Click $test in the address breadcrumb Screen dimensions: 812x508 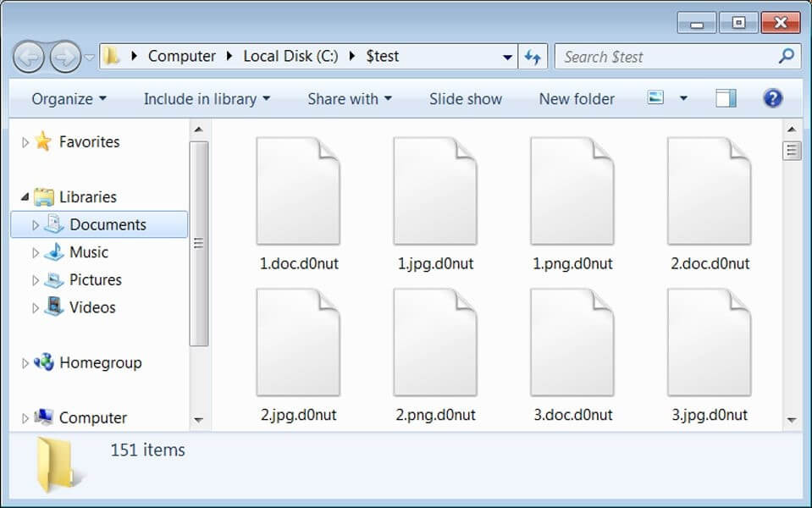click(x=382, y=56)
